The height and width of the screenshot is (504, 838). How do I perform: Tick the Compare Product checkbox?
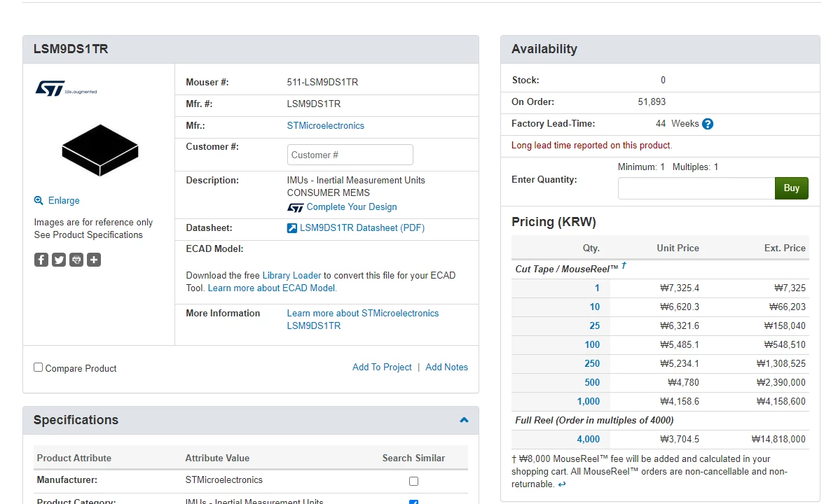(38, 367)
